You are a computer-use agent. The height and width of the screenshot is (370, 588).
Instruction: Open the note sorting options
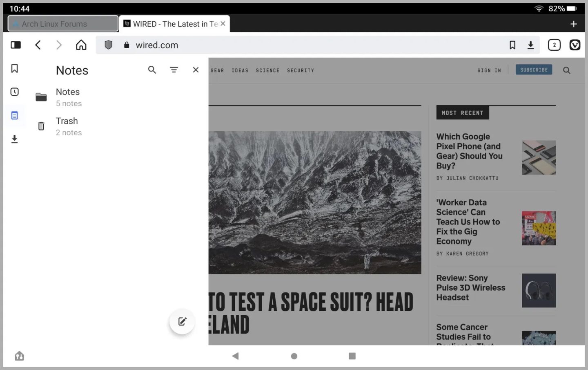[174, 70]
